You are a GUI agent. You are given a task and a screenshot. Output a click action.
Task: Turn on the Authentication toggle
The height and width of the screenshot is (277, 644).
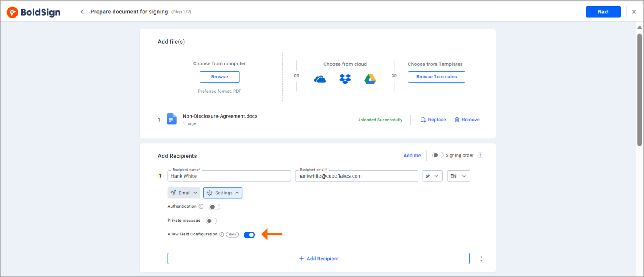pyautogui.click(x=214, y=207)
